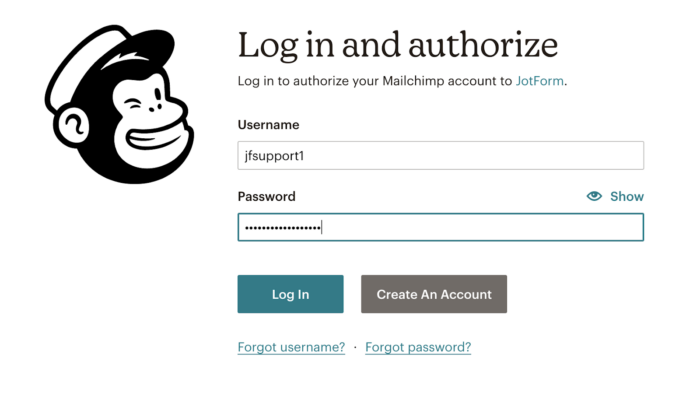The image size is (700, 410).
Task: Click the masked password dots
Action: [x=281, y=228]
